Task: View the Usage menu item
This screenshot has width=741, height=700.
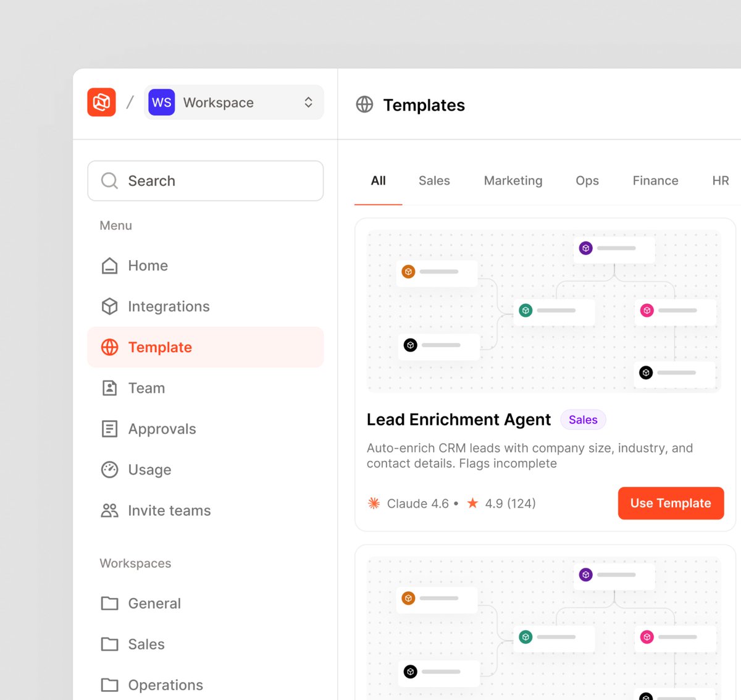Action: coord(206,470)
